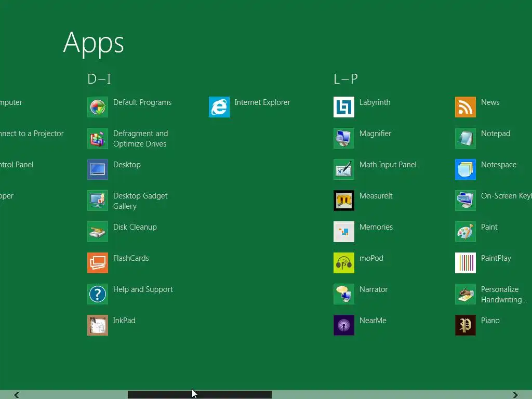Screen dimensions: 532x399
Task: Click the "Disk Cleanup" label
Action: click(135, 227)
